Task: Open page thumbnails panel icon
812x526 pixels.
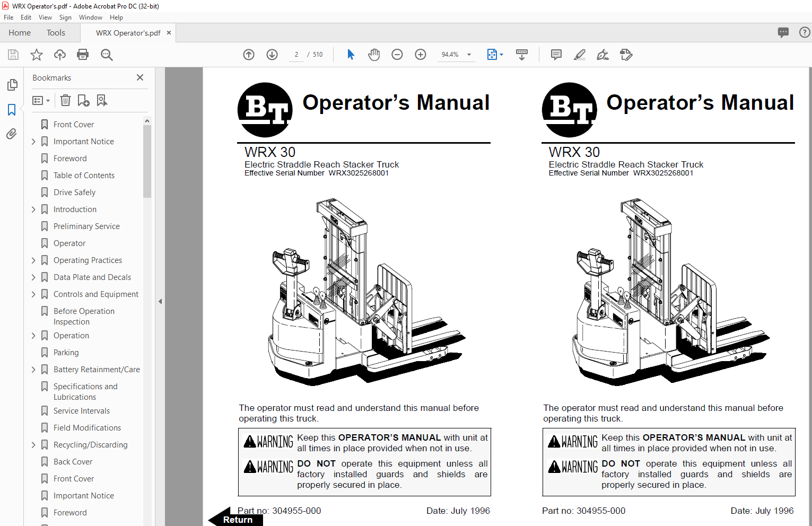Action: tap(12, 85)
